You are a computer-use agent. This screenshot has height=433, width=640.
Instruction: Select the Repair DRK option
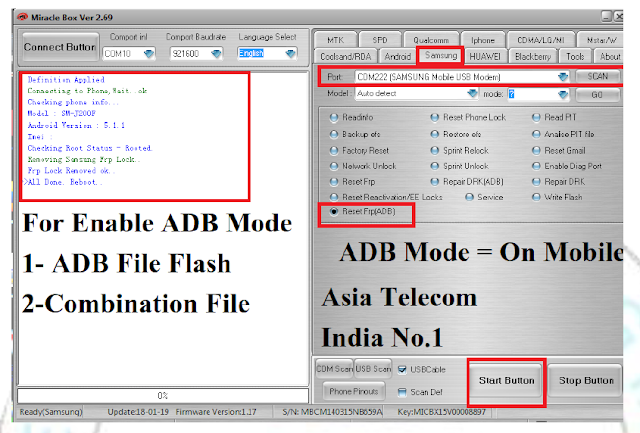click(536, 182)
